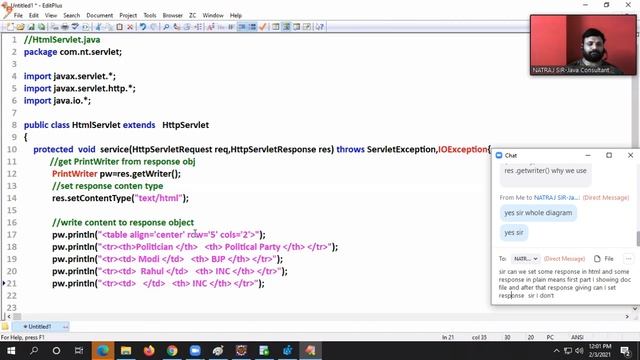Click the Find magnifier toolbar icon
The width and height of the screenshot is (640, 360).
pyautogui.click(x=166, y=27)
